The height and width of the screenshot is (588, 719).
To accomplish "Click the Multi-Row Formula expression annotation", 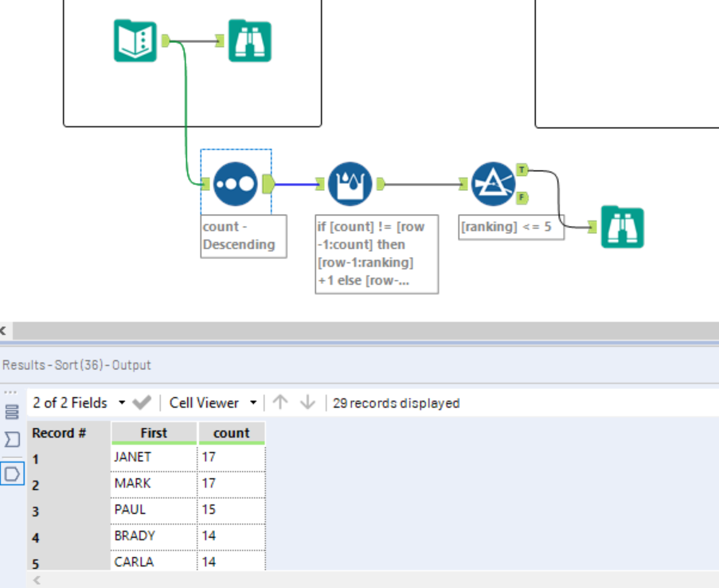I will pyautogui.click(x=377, y=254).
